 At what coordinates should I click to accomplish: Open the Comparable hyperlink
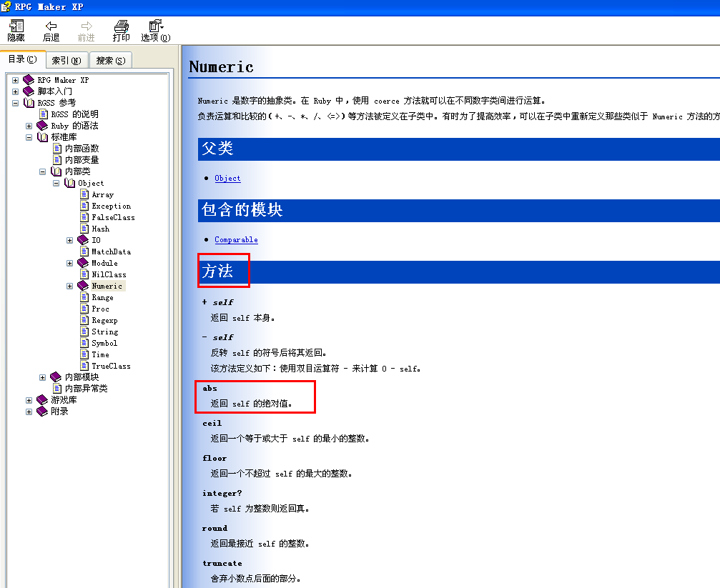click(x=236, y=239)
